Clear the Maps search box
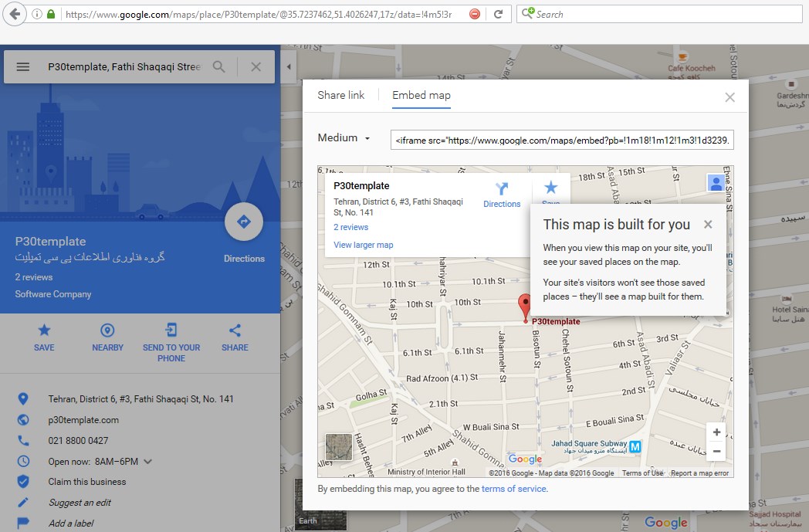The width and height of the screenshot is (809, 532). coord(256,66)
